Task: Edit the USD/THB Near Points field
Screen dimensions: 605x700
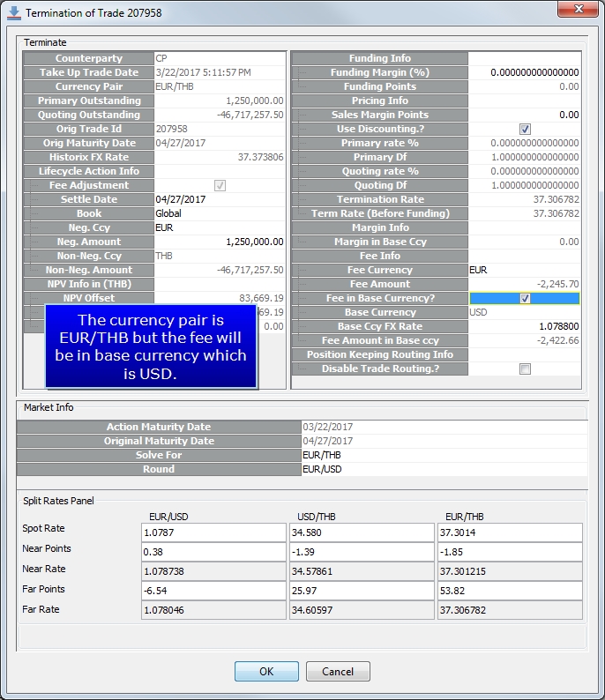Action: coord(362,552)
